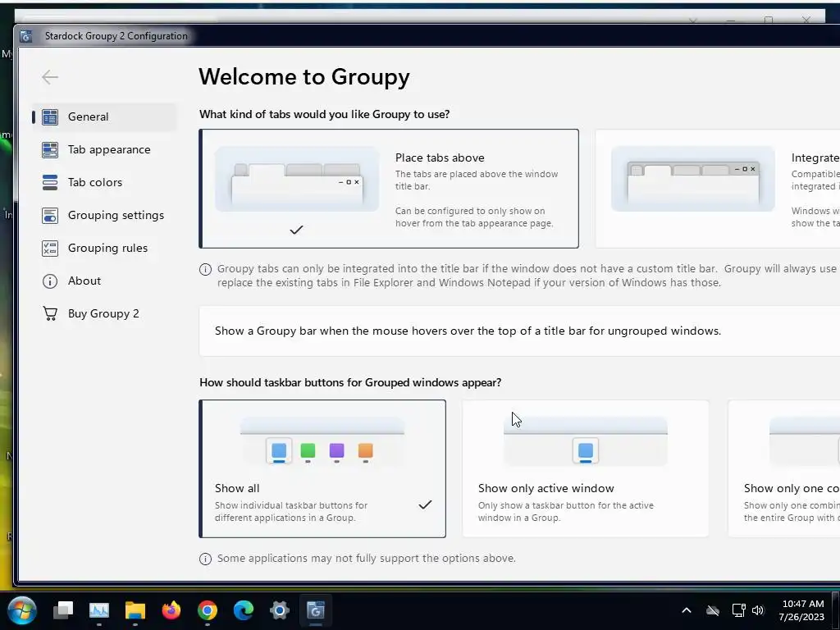
Task: Click the cloud sync tray icon
Action: tap(713, 610)
